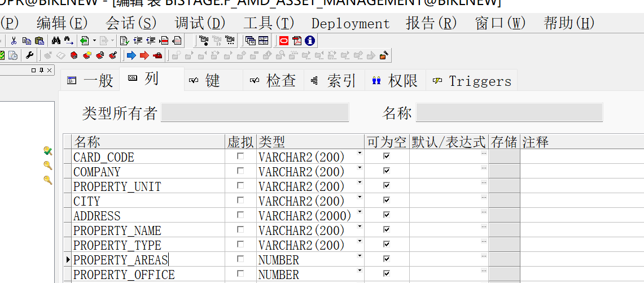Screen dimensions: 644x283
Task: Click the 类型所有者 input field
Action: point(255,112)
